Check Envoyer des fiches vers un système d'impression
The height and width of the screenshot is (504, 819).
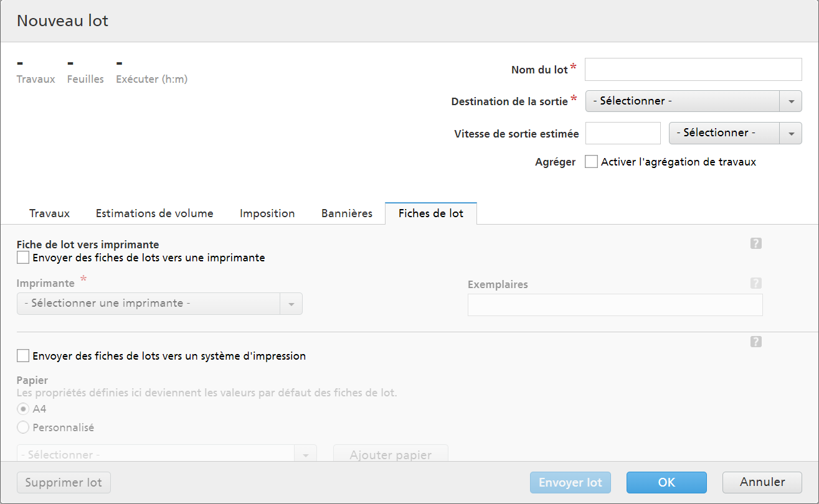tap(23, 356)
